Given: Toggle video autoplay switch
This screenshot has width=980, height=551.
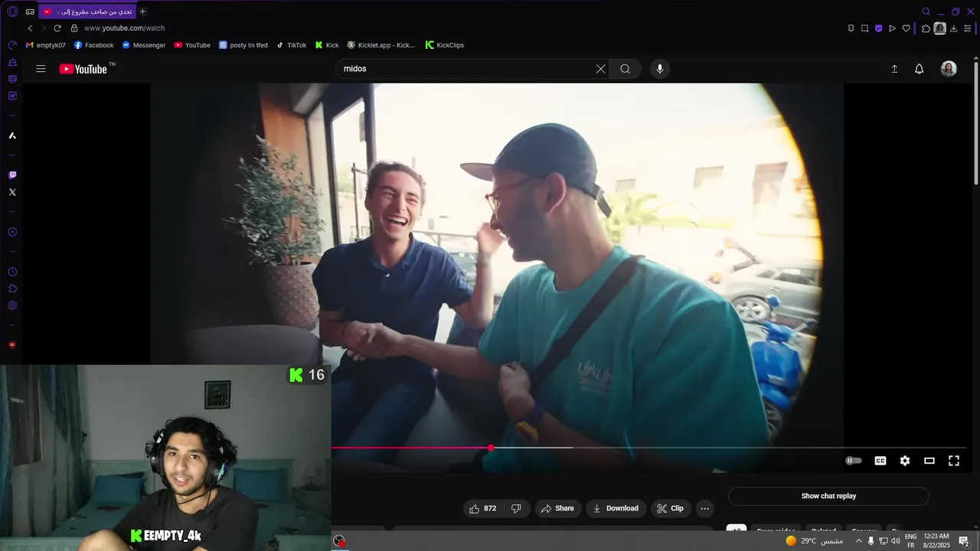Looking at the screenshot, I should [854, 461].
